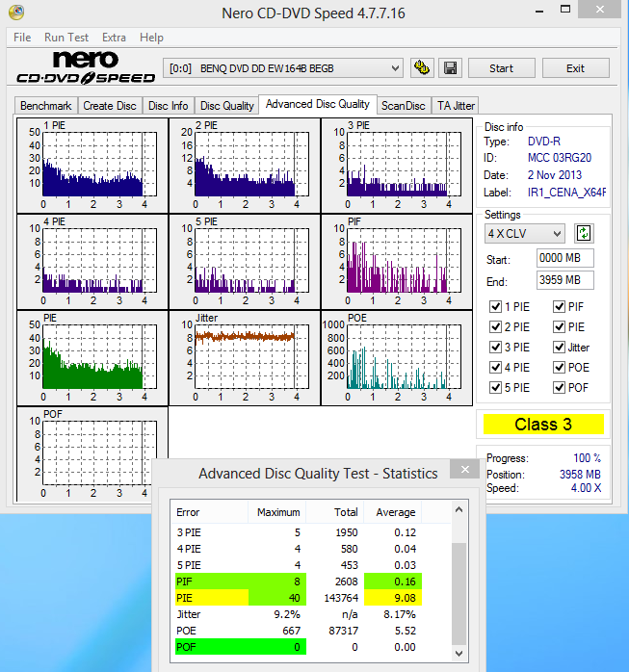Toggle the 1 PIE checkbox
Viewport: 629px width, 672px height.
pos(495,307)
